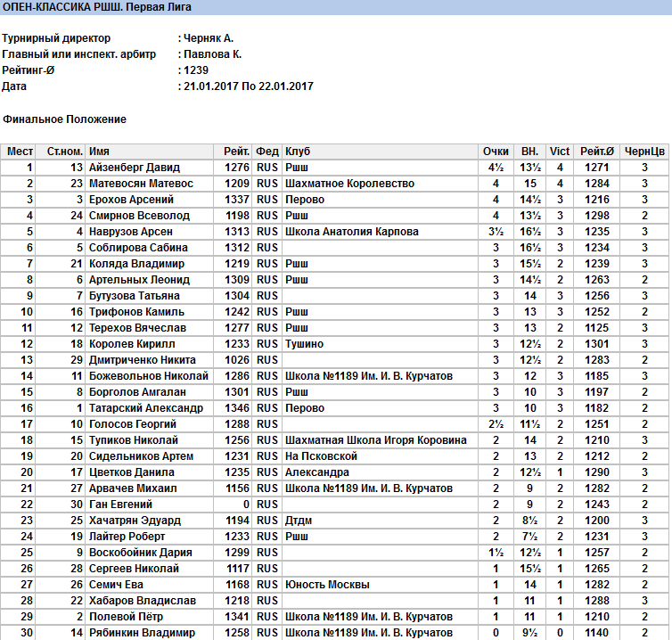Select player name 'Трифонов Камиль'
The width and height of the screenshot is (672, 640).
(x=136, y=312)
